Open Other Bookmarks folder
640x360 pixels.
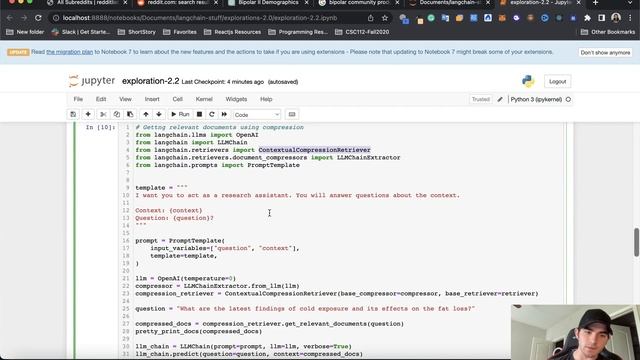click(x=608, y=32)
